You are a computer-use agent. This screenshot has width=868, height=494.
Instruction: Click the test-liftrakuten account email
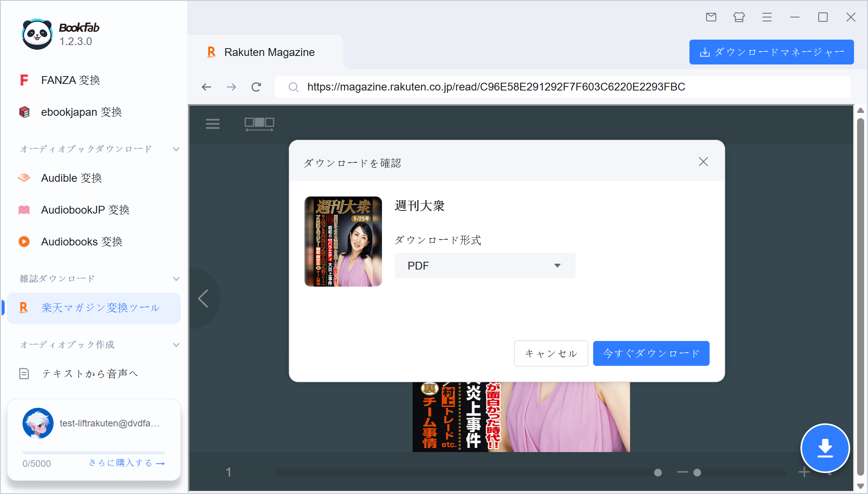110,423
